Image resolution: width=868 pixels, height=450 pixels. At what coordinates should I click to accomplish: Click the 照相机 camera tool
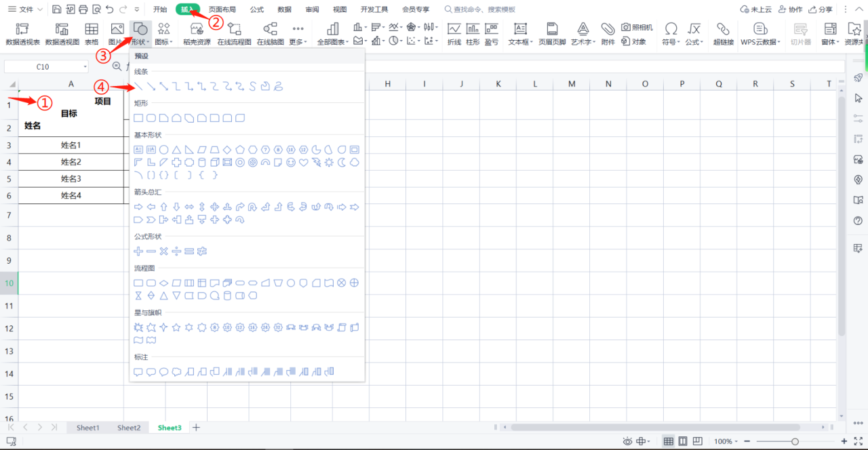[637, 27]
